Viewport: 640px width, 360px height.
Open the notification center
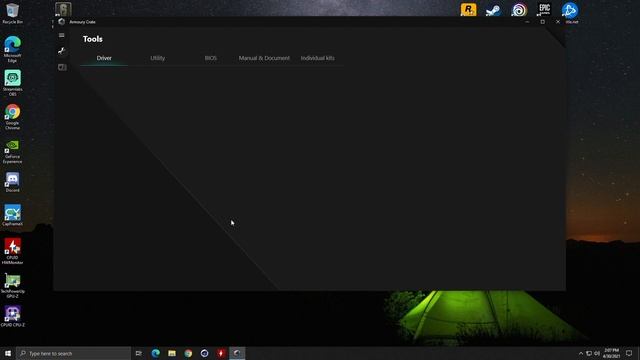pyautogui.click(x=629, y=353)
